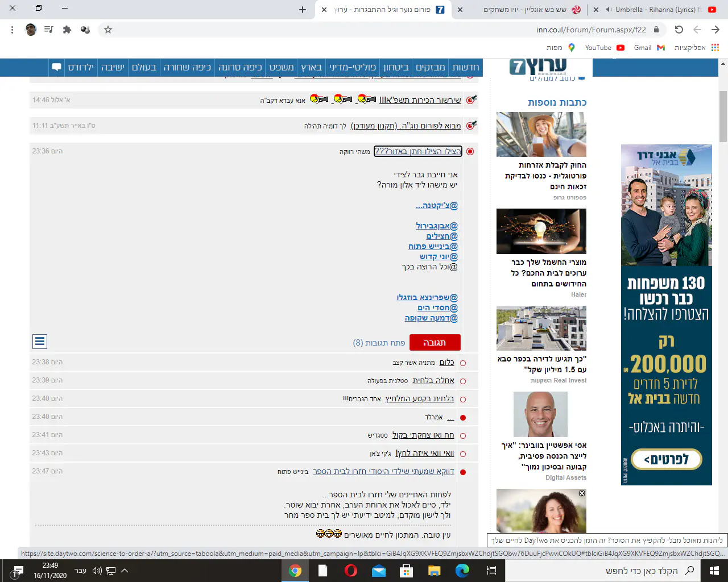
Task: Open the Opera browser from the taskbar
Action: click(351, 571)
